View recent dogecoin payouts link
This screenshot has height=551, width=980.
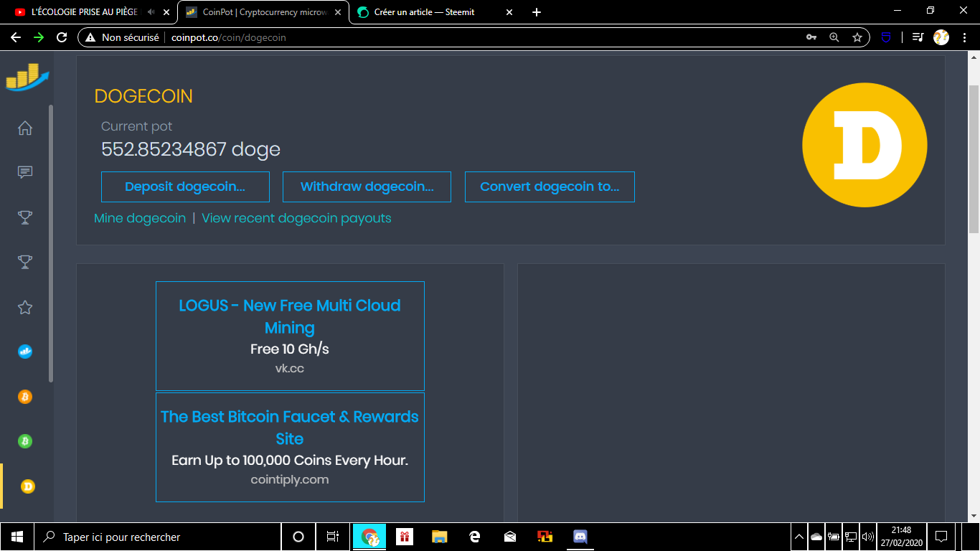pyautogui.click(x=296, y=218)
